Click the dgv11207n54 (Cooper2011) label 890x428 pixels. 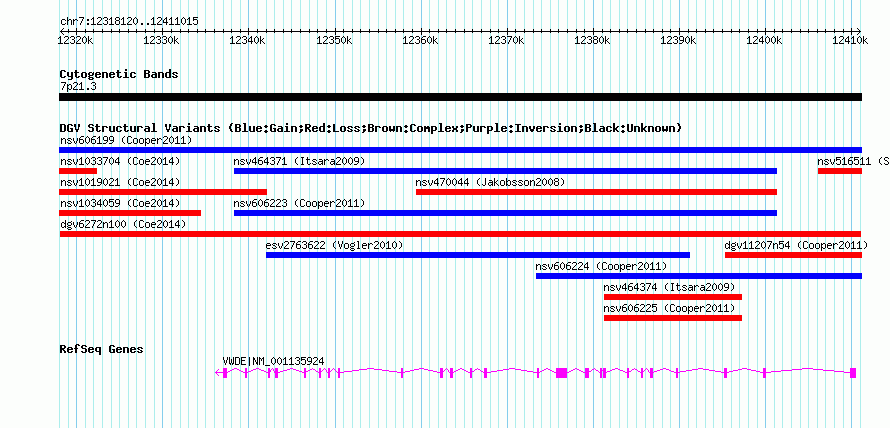pos(796,245)
